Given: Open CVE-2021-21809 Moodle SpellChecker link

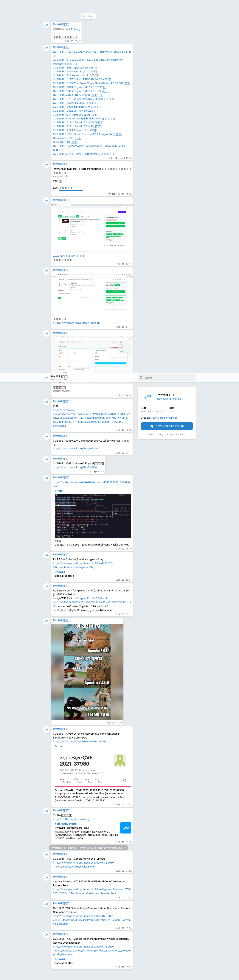Looking at the screenshot, I should [x=92, y=920].
